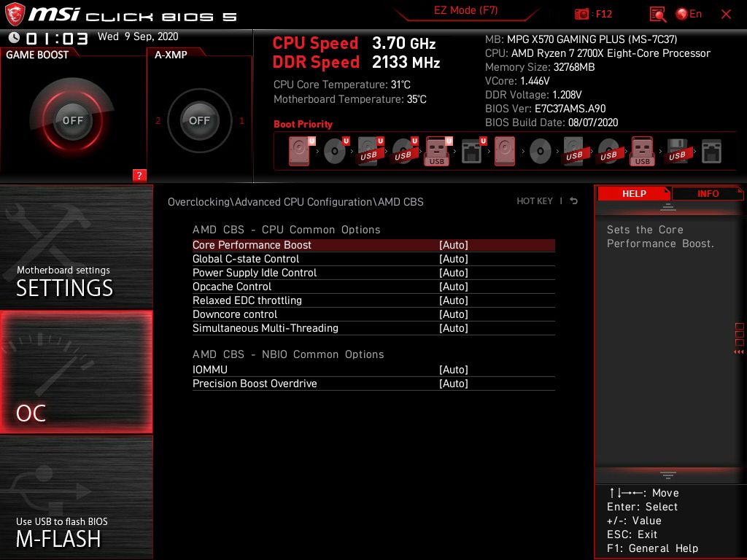
Task: Select the legacy network boot icon at the end
Action: click(x=711, y=152)
